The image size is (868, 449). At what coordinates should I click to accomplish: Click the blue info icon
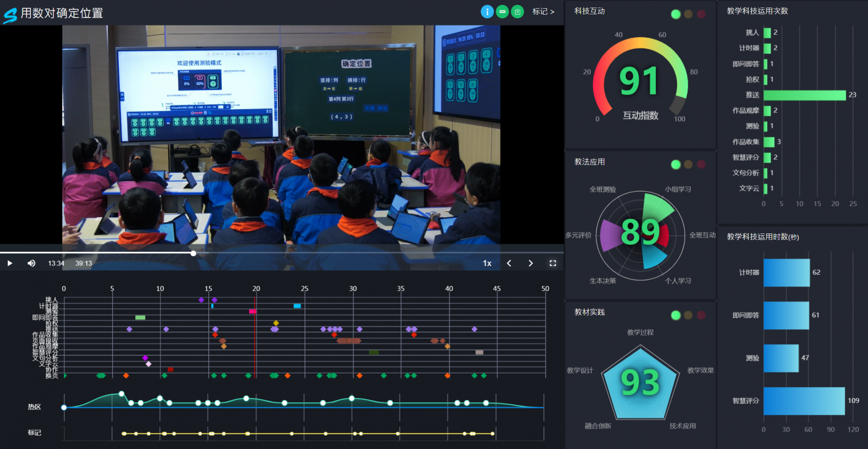(x=487, y=11)
